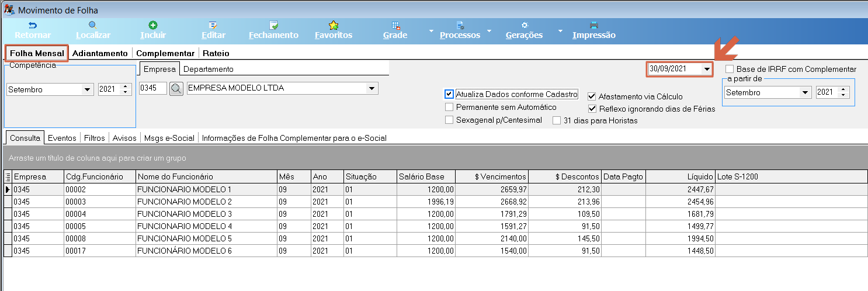The image size is (868, 291).
Task: Open the Consulta tab
Action: (x=25, y=138)
